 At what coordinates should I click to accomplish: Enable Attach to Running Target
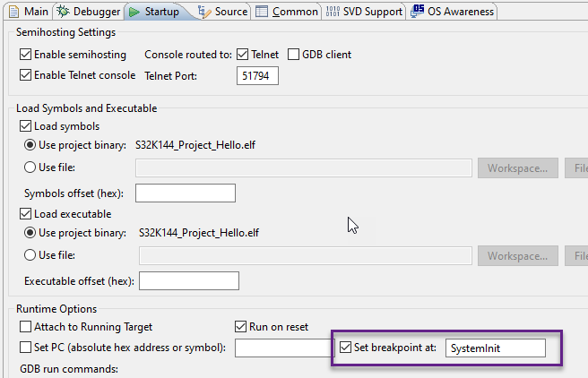tap(25, 327)
